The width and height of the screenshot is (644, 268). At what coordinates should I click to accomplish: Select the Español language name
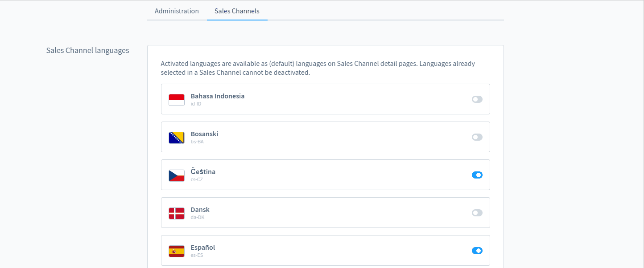click(x=202, y=248)
